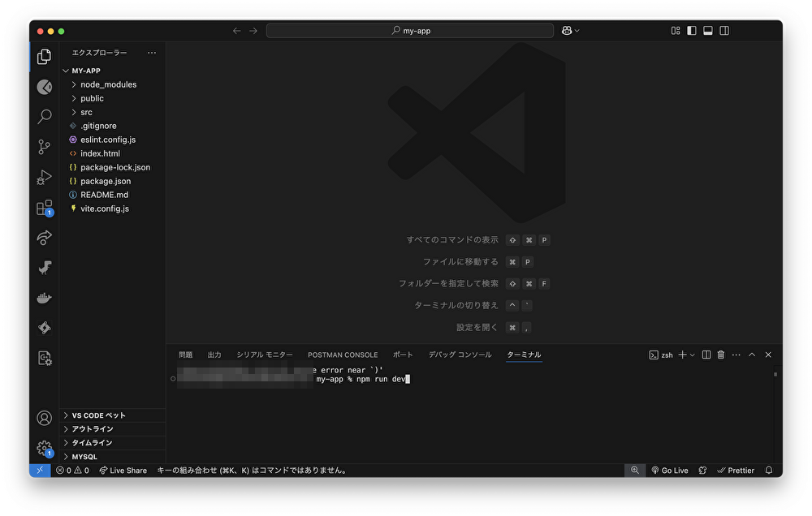Switch to the 出力 (Output) tab

point(214,355)
